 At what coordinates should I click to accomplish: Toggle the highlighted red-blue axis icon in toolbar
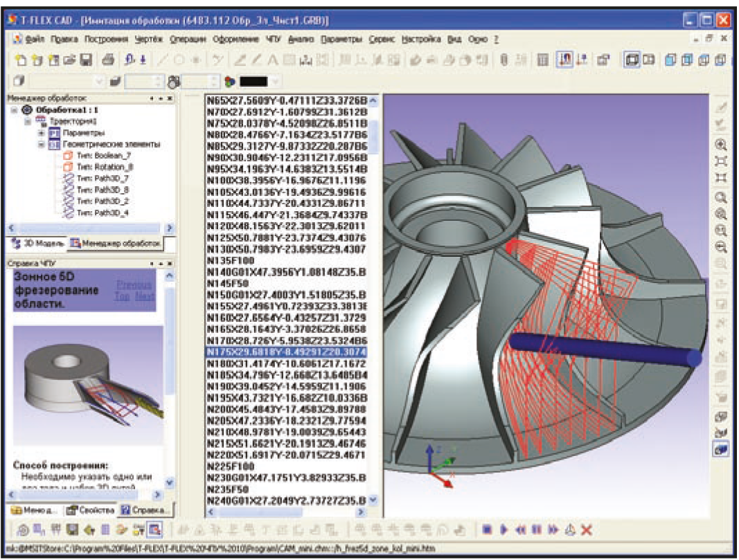tap(564, 60)
